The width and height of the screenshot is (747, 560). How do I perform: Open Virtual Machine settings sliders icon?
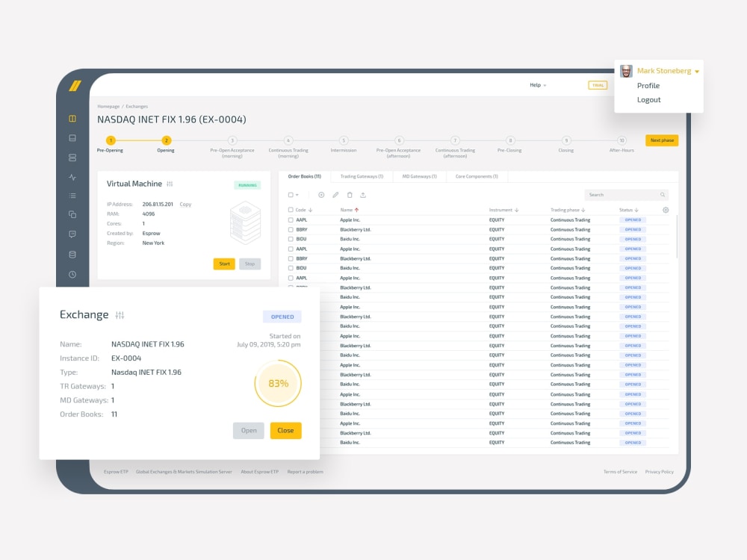(x=170, y=184)
